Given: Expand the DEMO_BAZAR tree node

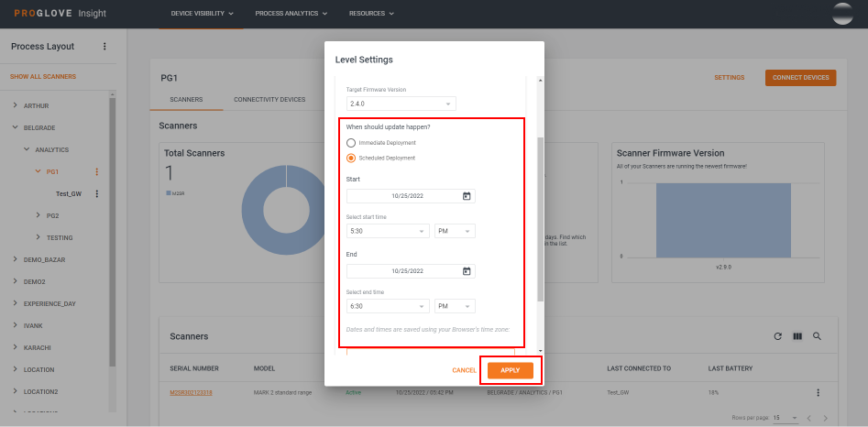Looking at the screenshot, I should [15, 259].
